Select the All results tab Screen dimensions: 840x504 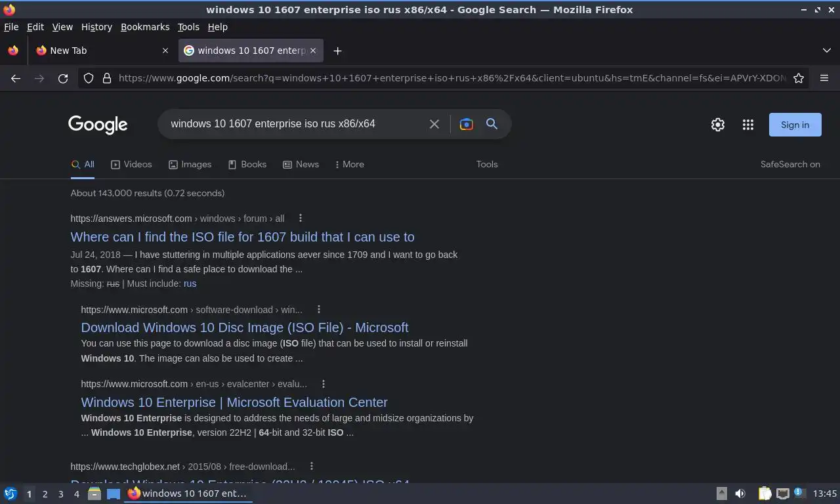(83, 164)
